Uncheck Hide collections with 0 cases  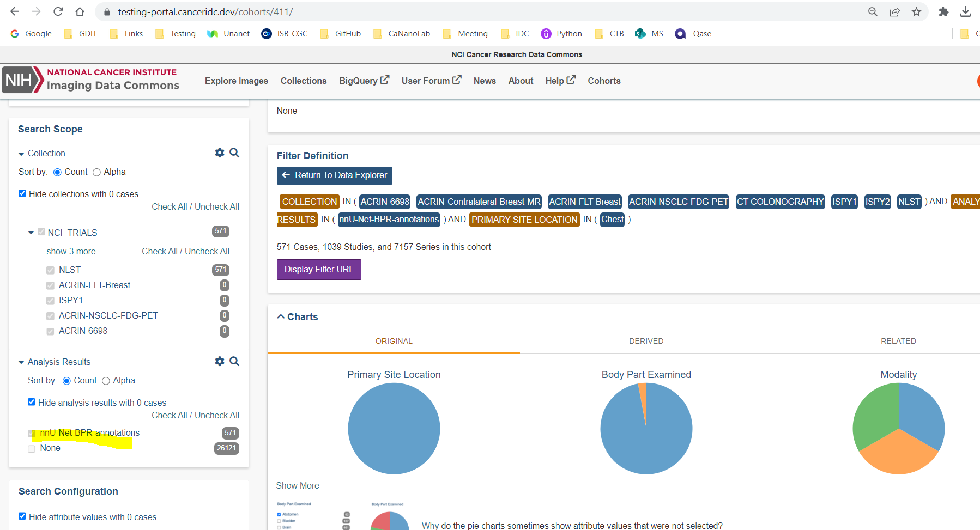click(x=22, y=193)
